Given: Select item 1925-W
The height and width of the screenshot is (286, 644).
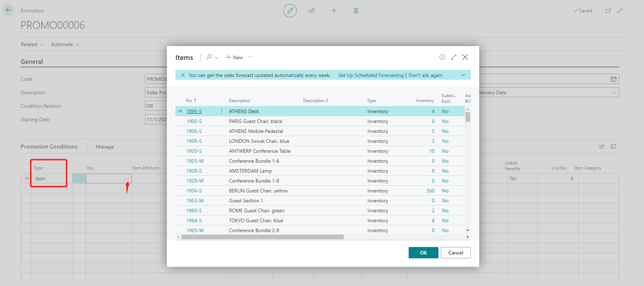Looking at the screenshot, I should click(x=195, y=161).
